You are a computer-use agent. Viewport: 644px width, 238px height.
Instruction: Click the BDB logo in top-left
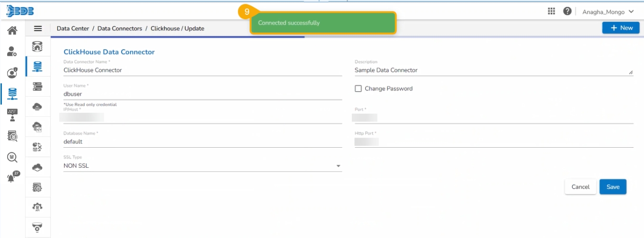20,11
